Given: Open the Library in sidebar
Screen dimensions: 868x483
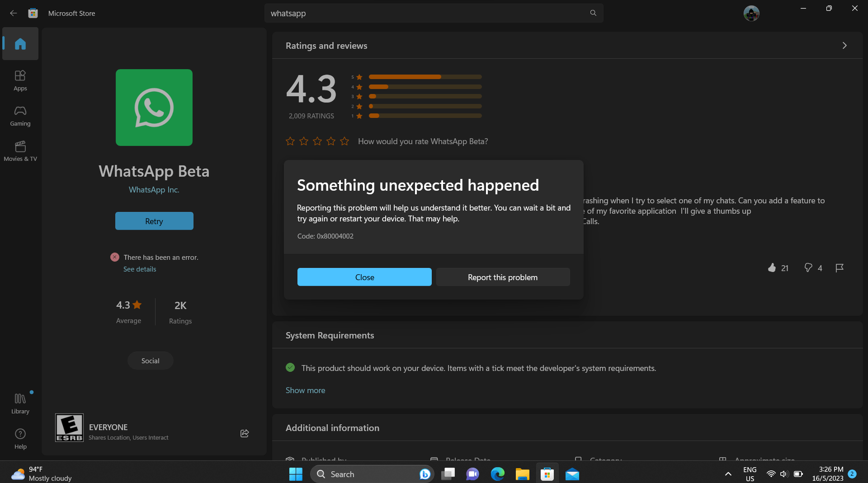Looking at the screenshot, I should [20, 403].
